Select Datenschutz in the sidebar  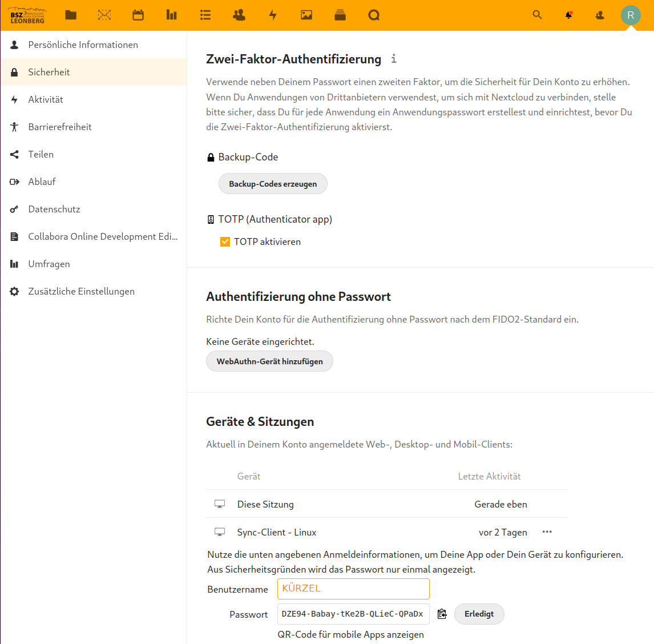[x=54, y=210]
